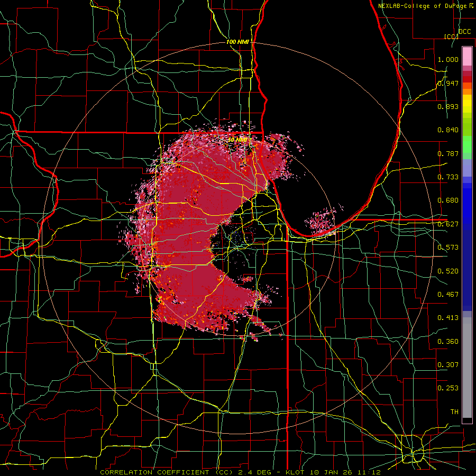Select the 0.360 scale value

tap(448, 341)
